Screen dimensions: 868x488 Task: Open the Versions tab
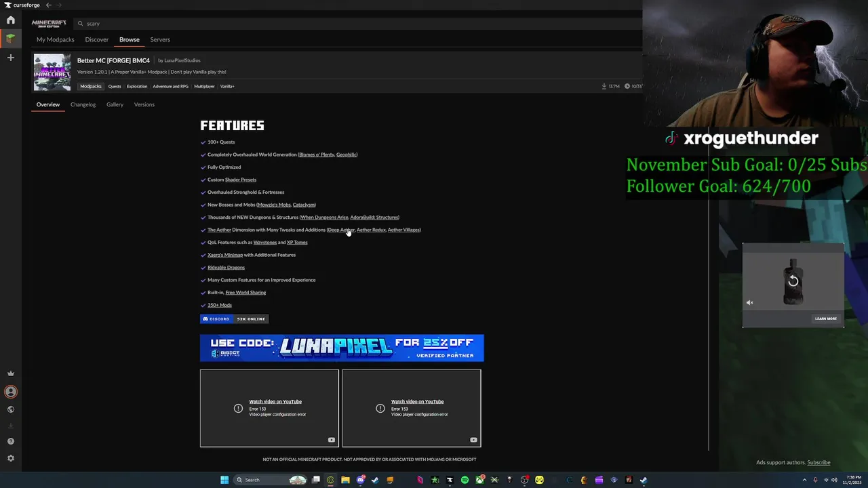tap(144, 104)
